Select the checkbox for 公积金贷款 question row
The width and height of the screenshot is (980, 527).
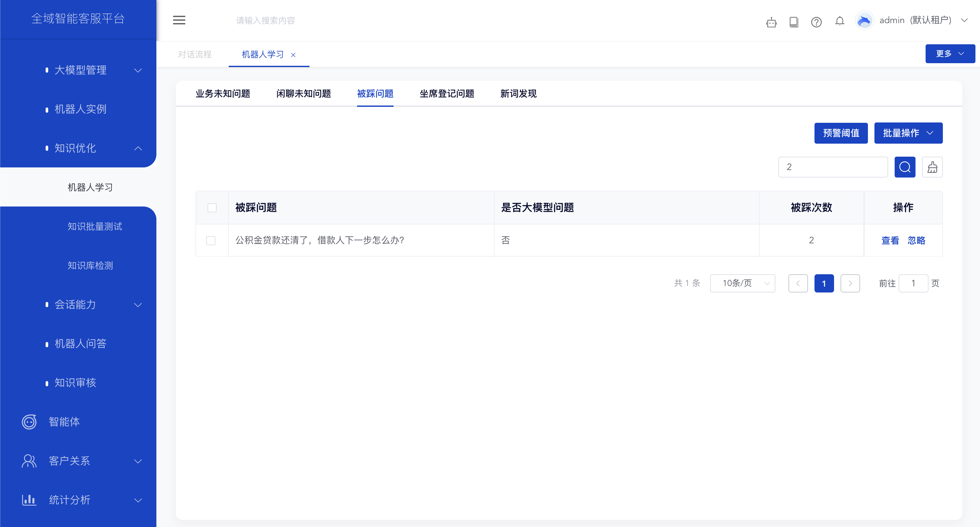[x=211, y=240]
